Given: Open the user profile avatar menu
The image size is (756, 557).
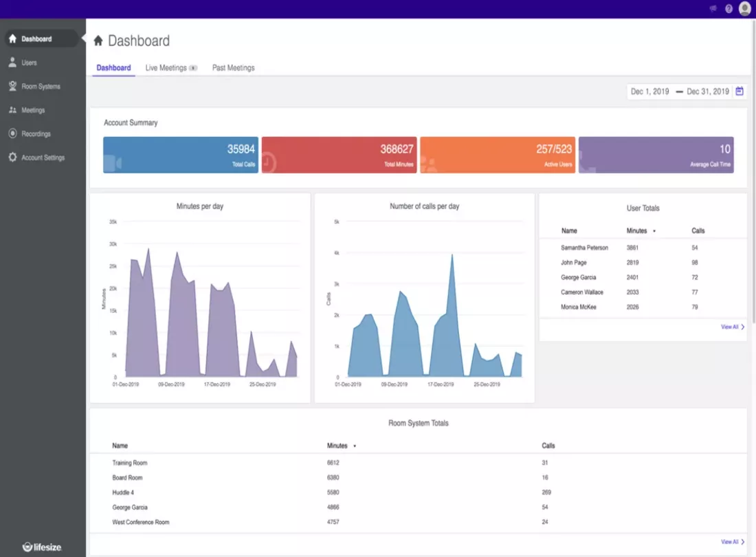Looking at the screenshot, I should pyautogui.click(x=745, y=9).
